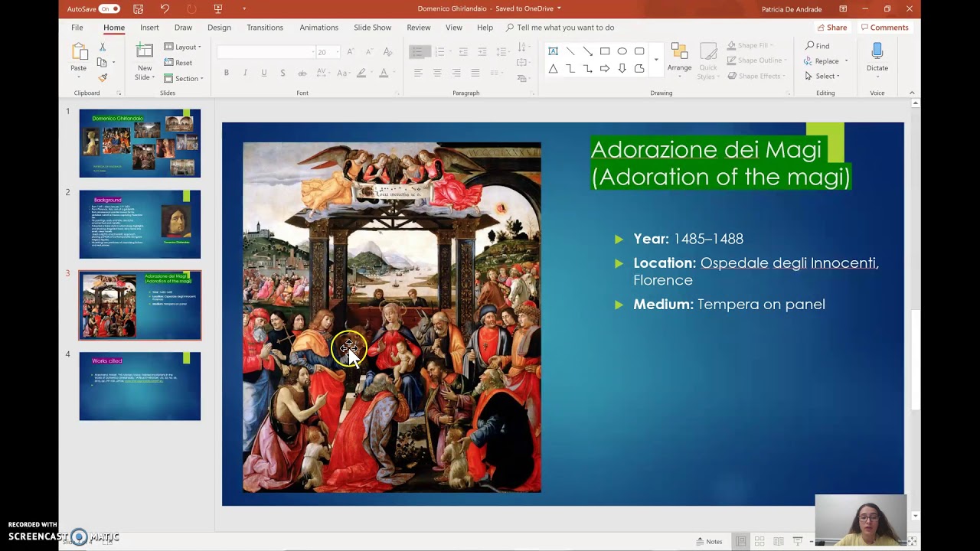
Task: Click the Share button
Action: 831,28
